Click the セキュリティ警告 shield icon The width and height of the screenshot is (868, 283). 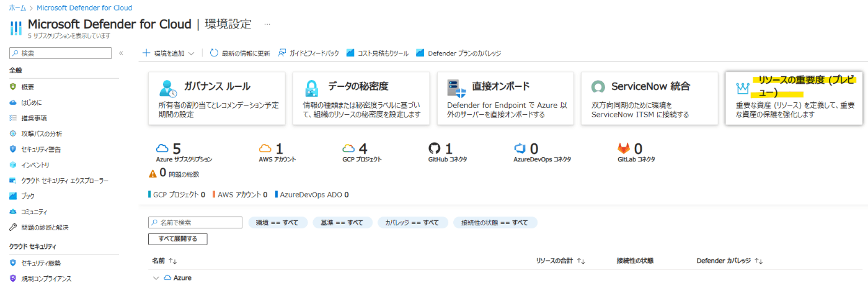click(x=13, y=149)
